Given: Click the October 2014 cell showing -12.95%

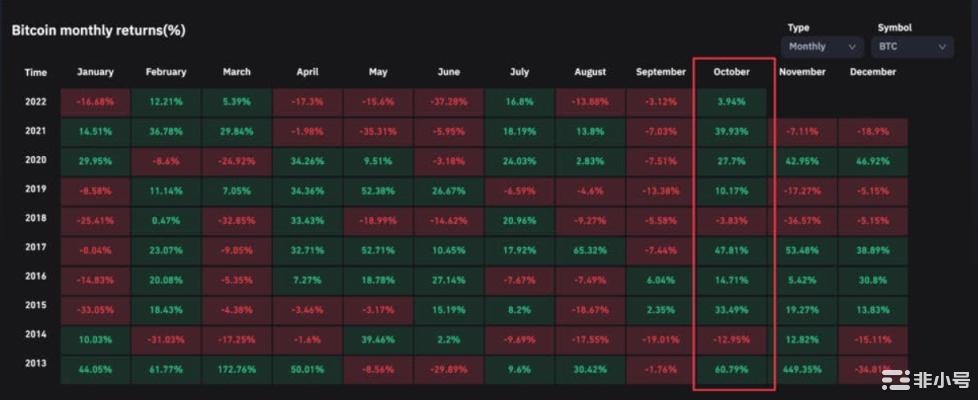Looking at the screenshot, I should [733, 339].
